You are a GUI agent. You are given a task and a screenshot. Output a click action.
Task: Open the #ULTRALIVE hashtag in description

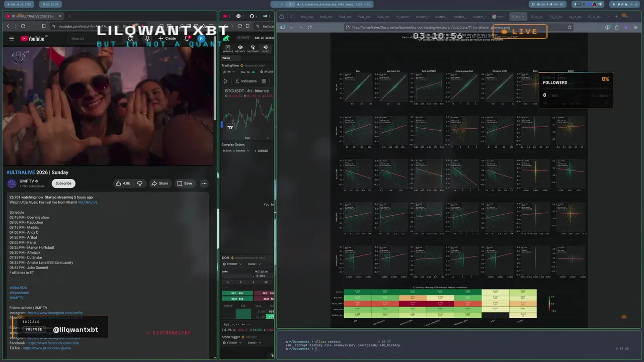point(88,202)
